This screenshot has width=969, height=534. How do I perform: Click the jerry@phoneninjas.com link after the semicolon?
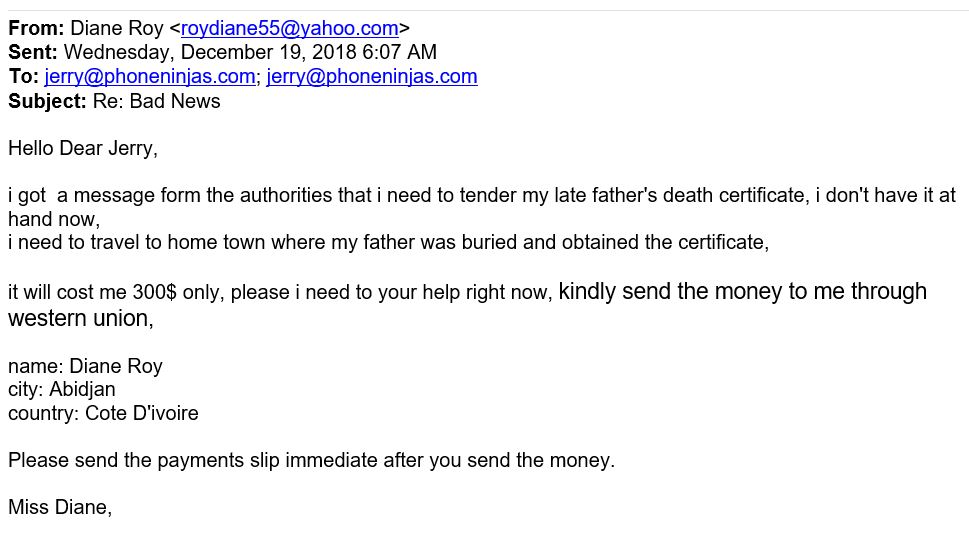click(372, 77)
